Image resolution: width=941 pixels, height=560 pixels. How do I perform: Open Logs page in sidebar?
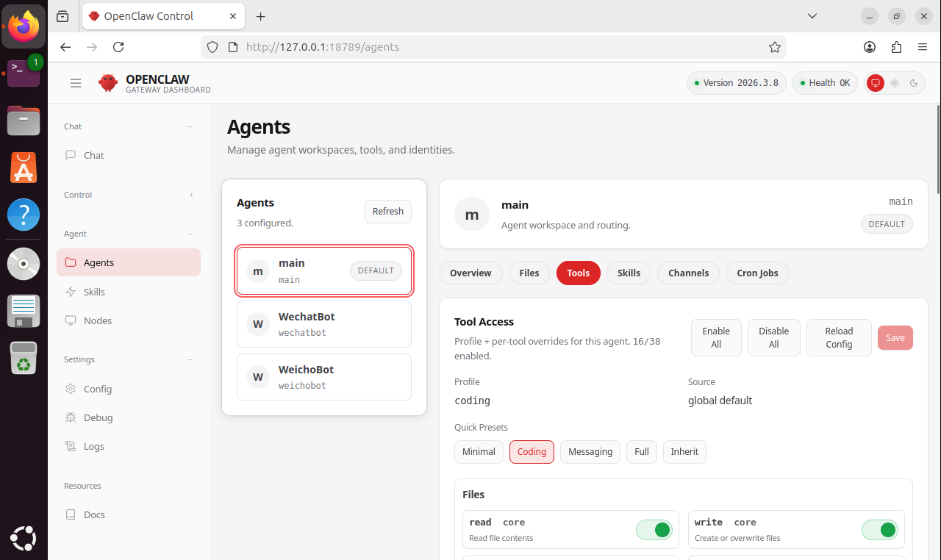tap(129, 446)
